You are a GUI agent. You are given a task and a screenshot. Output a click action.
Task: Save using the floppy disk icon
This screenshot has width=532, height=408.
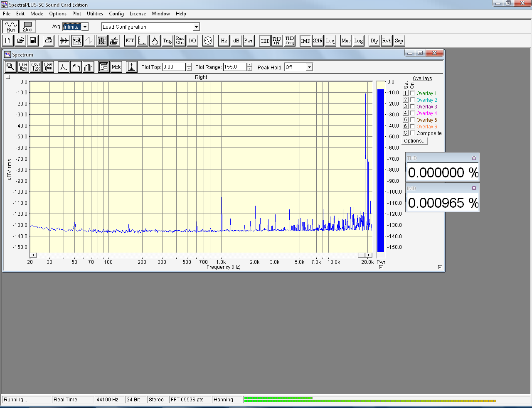pos(33,41)
